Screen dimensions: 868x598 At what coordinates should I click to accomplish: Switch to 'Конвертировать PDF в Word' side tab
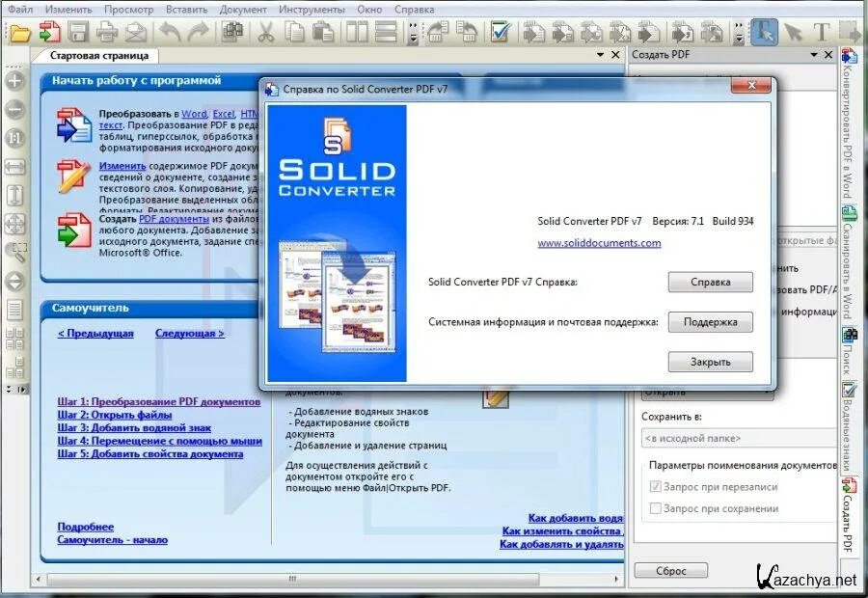pyautogui.click(x=848, y=124)
